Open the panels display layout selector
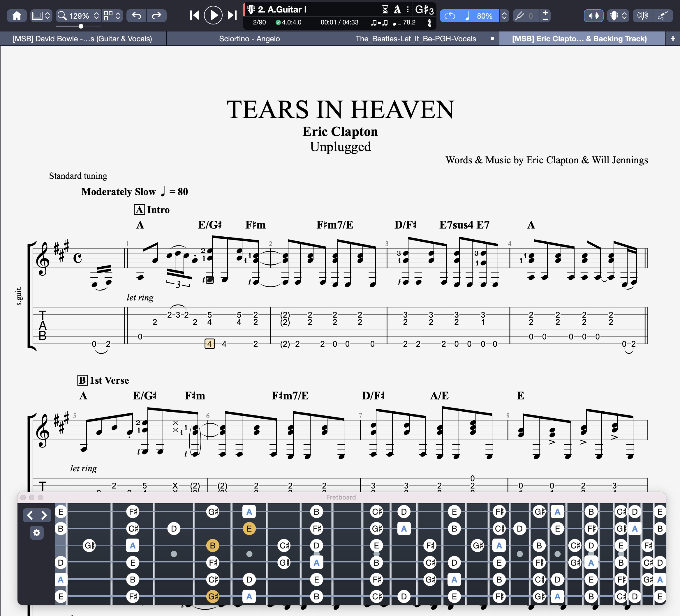 41,15
